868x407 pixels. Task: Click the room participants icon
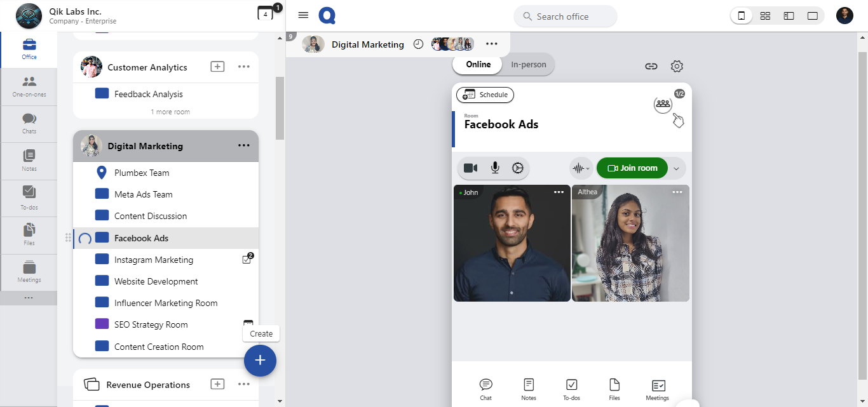(663, 104)
